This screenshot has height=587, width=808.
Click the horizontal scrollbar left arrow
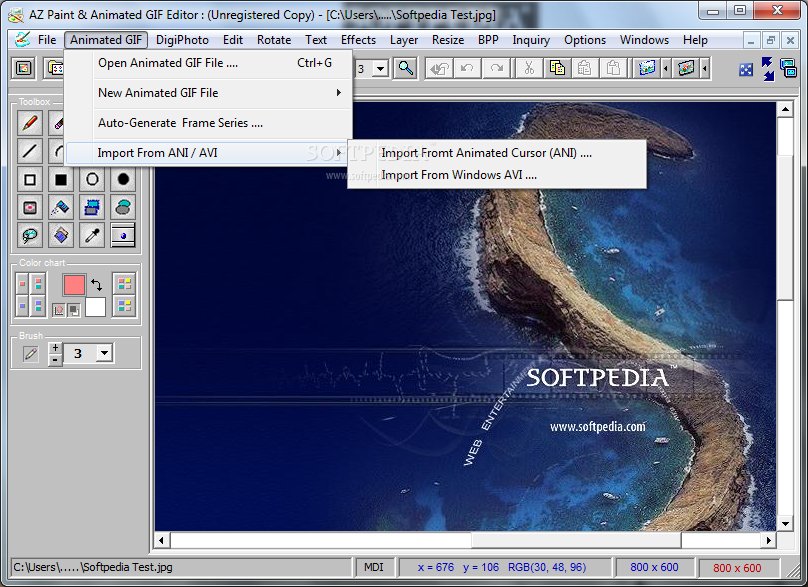(161, 541)
